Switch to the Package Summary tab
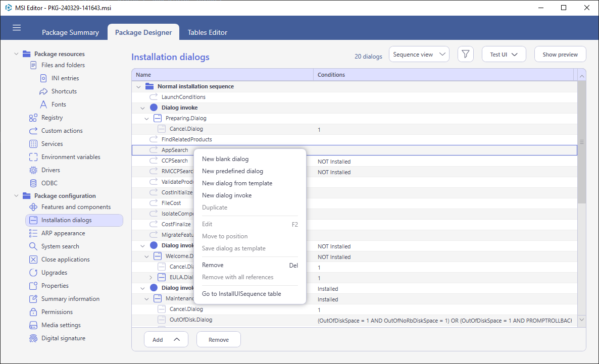This screenshot has height=364, width=599. [70, 32]
